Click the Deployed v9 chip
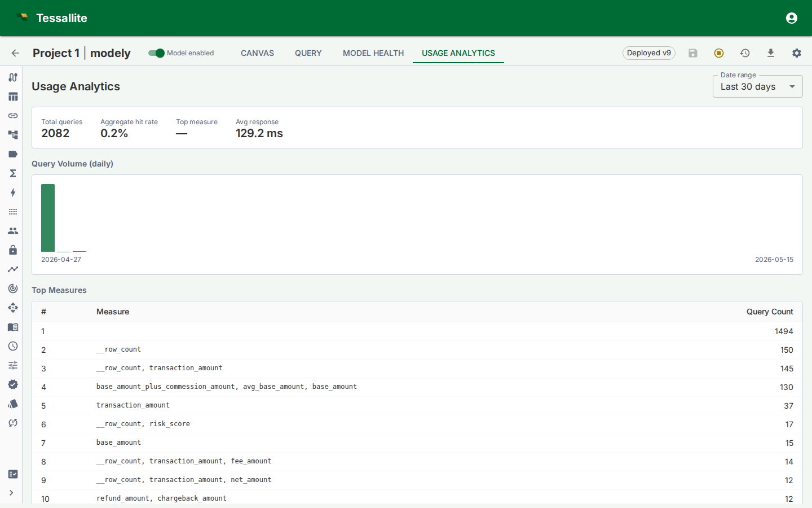This screenshot has height=508, width=812. [x=649, y=53]
